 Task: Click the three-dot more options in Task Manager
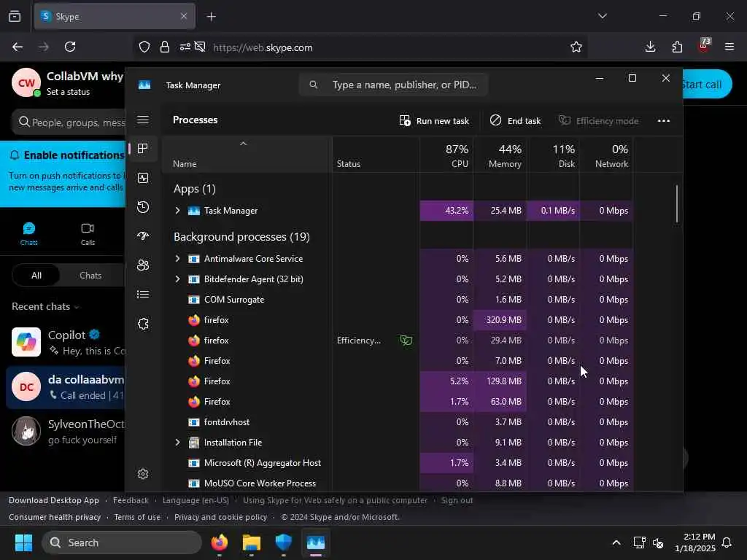[664, 121]
